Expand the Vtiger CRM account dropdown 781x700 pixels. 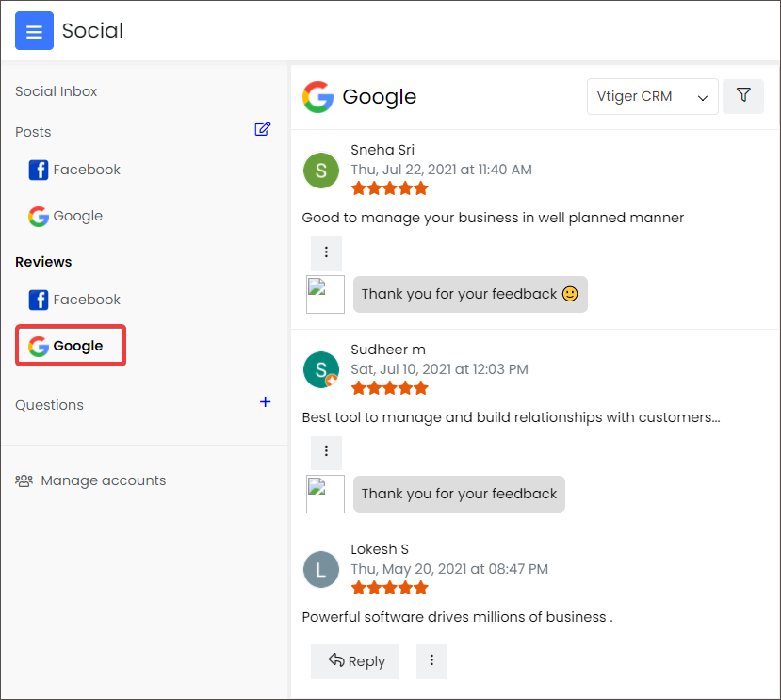point(652,97)
